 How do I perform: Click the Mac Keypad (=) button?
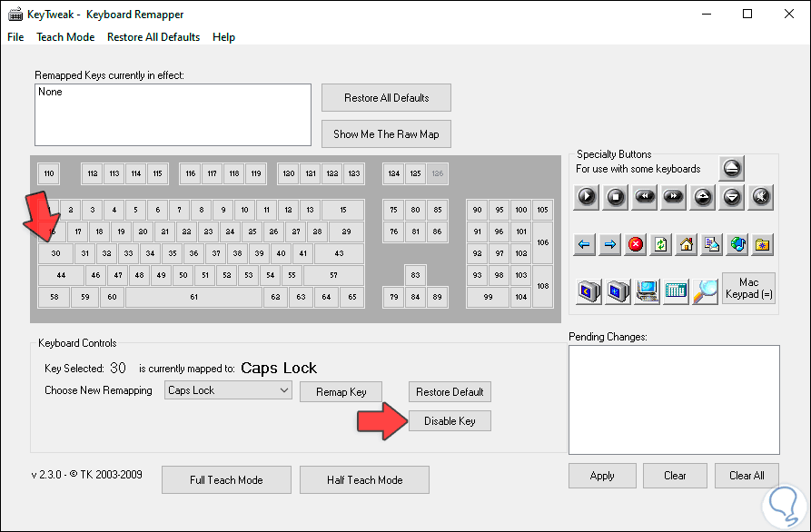tap(749, 288)
